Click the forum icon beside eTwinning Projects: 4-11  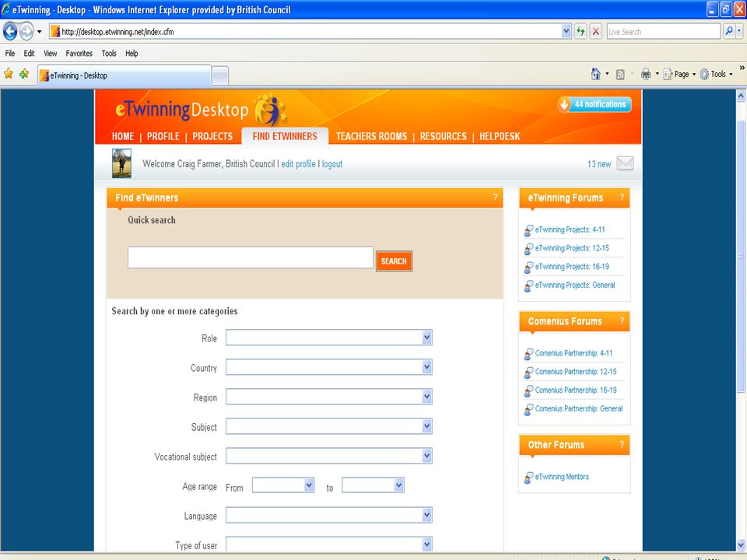pos(528,230)
